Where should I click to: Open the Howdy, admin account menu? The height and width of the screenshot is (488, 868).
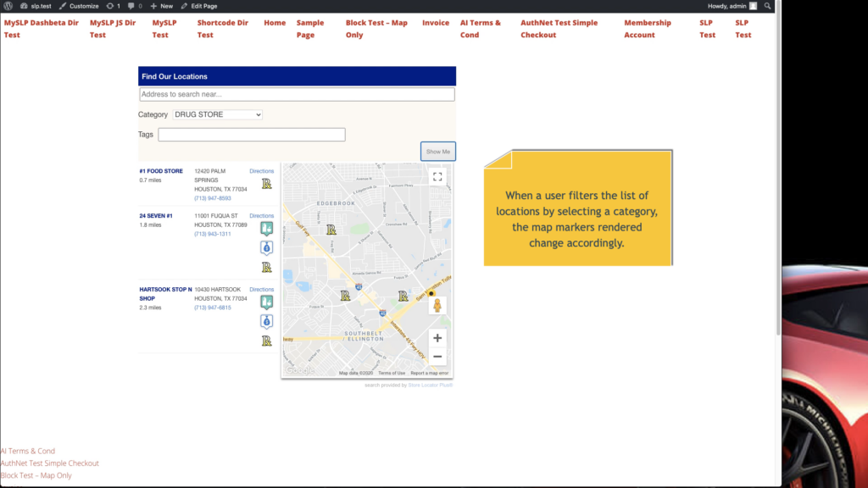pos(732,6)
